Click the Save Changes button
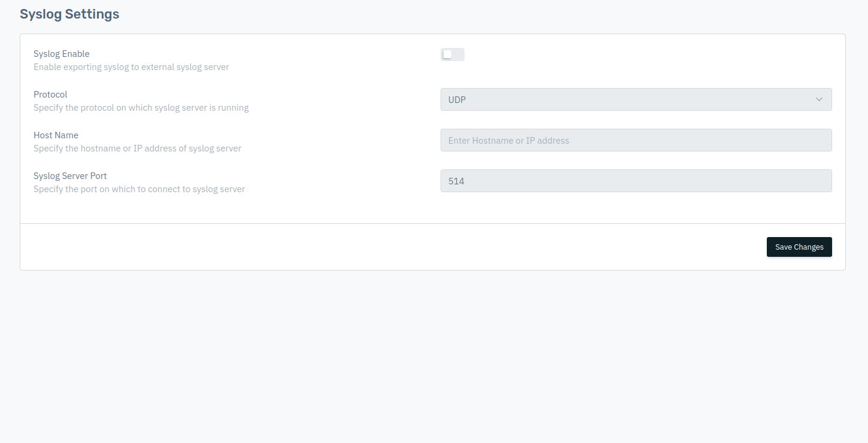 [x=799, y=247]
